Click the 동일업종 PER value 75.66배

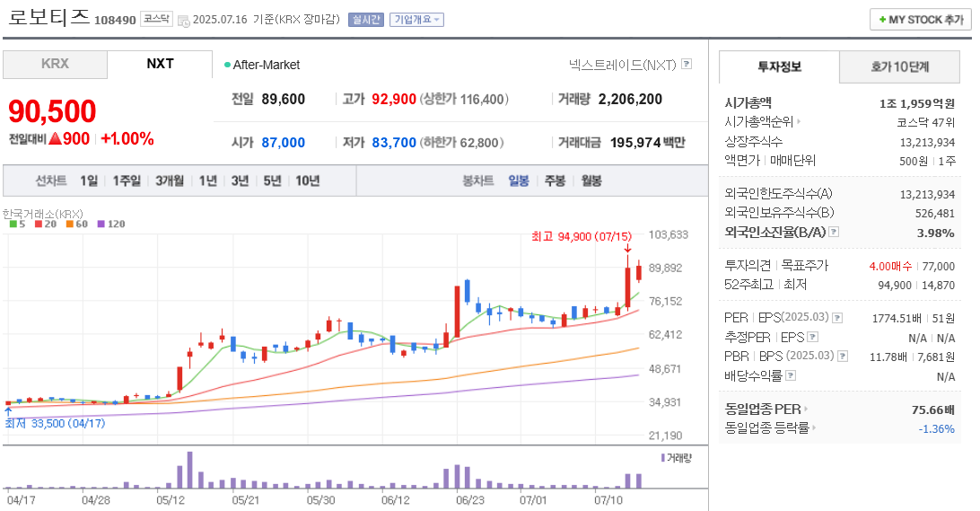[933, 410]
